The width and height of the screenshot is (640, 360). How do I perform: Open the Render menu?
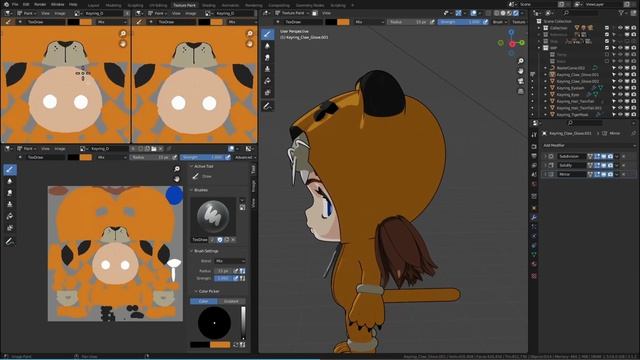(x=40, y=4)
